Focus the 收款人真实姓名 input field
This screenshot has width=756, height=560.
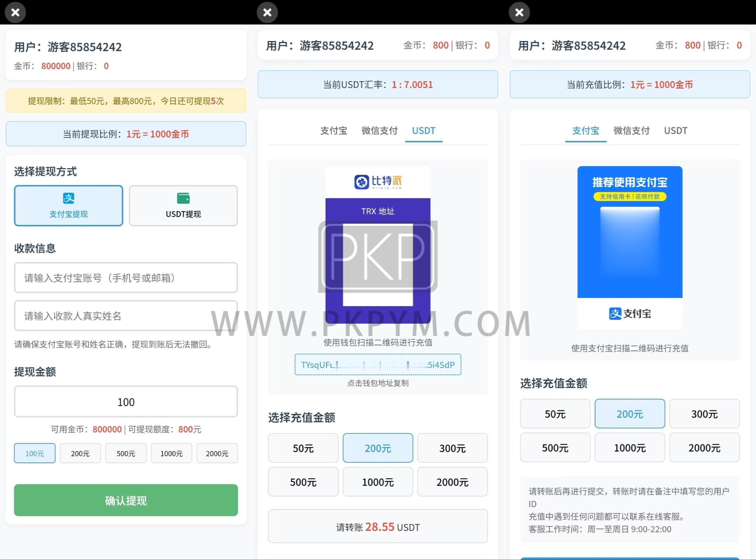click(x=126, y=316)
